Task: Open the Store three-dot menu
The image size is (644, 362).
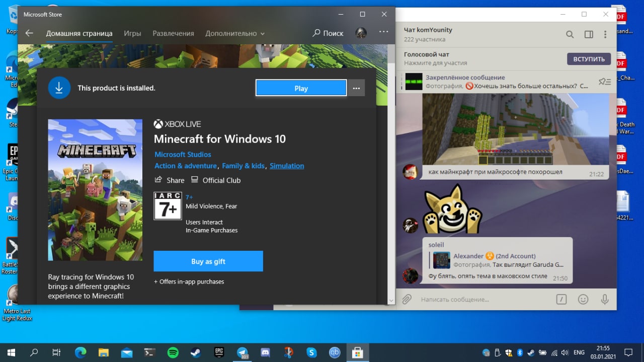Action: 384,32
